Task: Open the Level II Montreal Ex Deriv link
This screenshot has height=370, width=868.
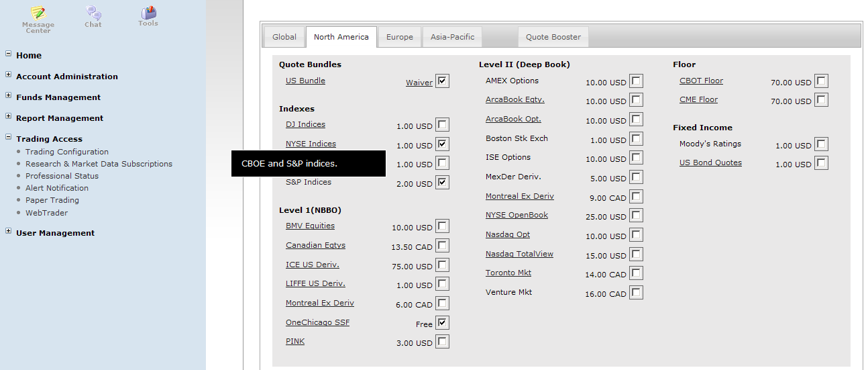Action: pos(520,196)
